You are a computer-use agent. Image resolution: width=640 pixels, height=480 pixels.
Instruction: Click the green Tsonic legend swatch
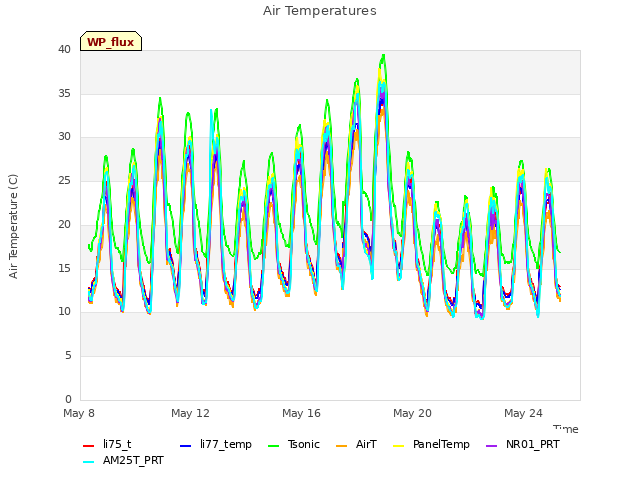click(273, 446)
